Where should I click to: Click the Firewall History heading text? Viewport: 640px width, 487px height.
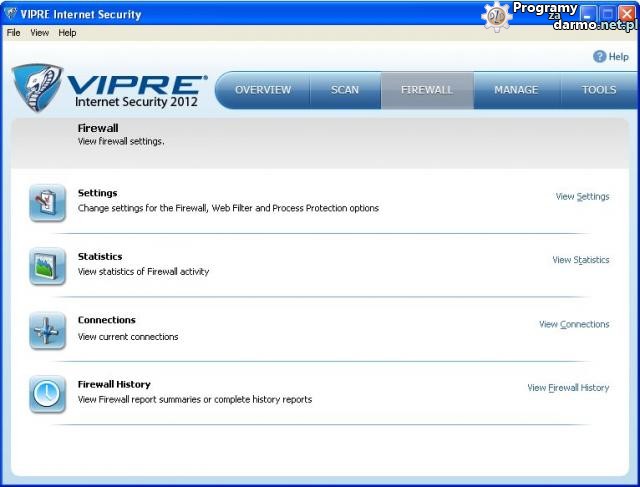pyautogui.click(x=114, y=384)
